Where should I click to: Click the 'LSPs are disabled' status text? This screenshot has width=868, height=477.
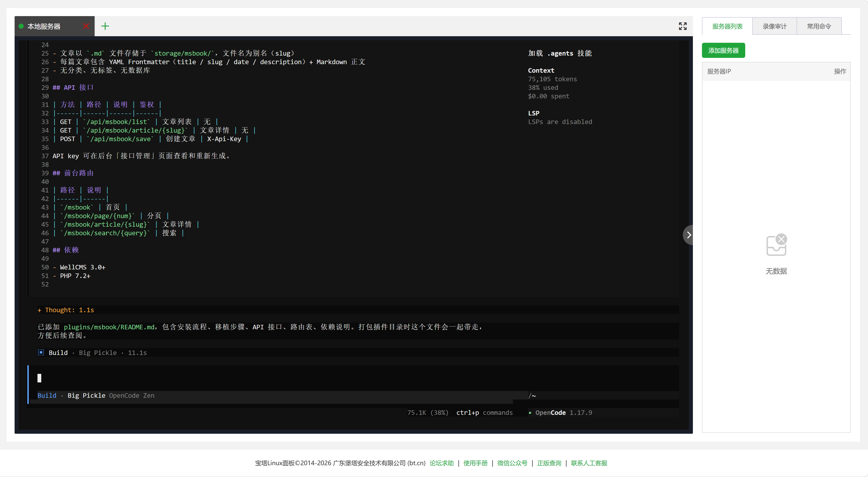click(x=560, y=122)
